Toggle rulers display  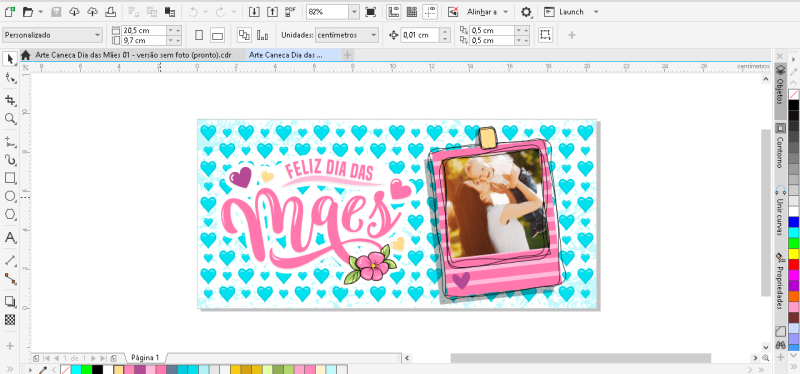pyautogui.click(x=393, y=11)
